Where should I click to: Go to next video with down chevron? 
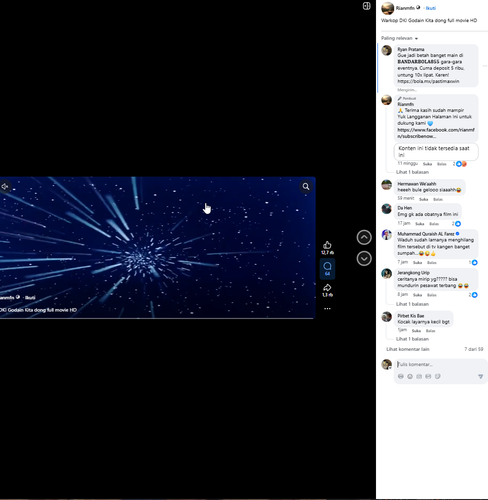[364, 258]
